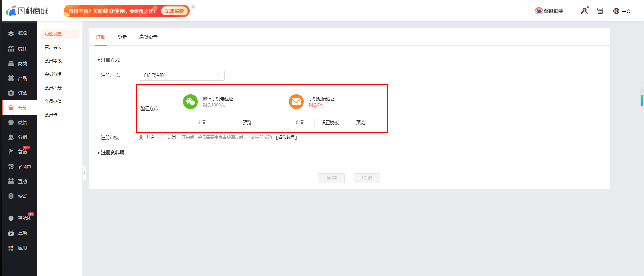Switch to the 注册 tab

point(101,37)
